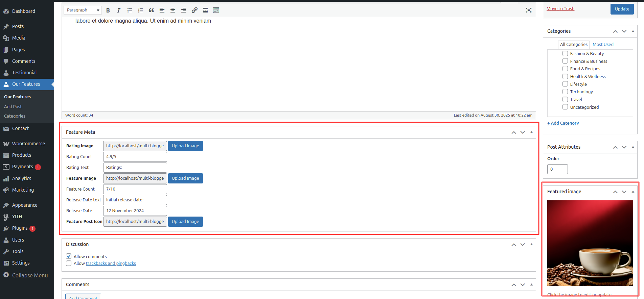The image size is (644, 299).
Task: Upload the Rating Image
Action: pos(185,146)
